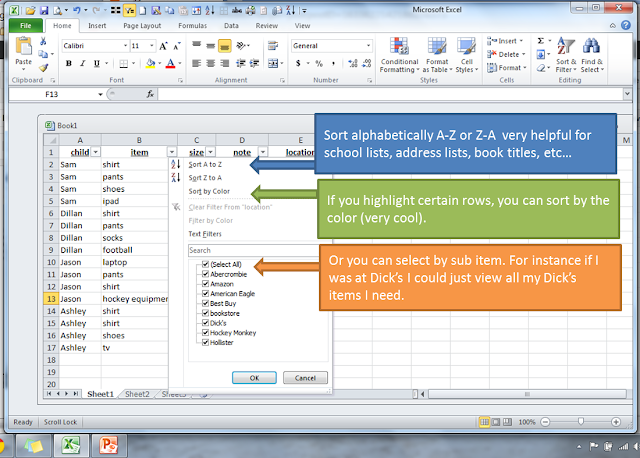This screenshot has height=458, width=640.
Task: Click the Middle Align icon
Action: point(211,46)
